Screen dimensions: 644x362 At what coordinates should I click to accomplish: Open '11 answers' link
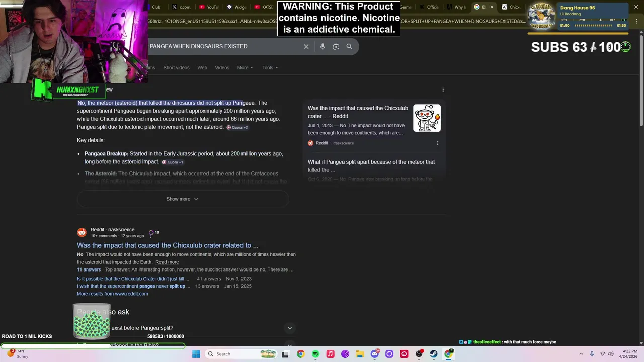[89, 269]
